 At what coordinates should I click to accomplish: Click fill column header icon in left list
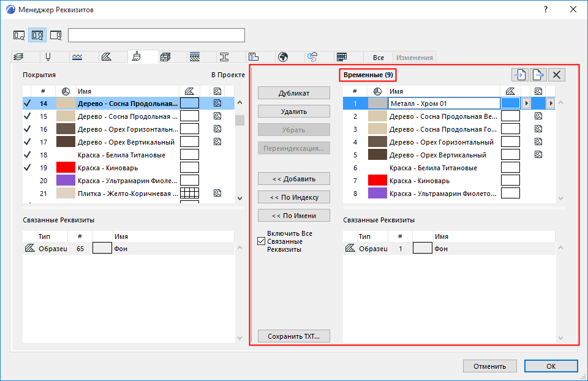click(x=189, y=91)
